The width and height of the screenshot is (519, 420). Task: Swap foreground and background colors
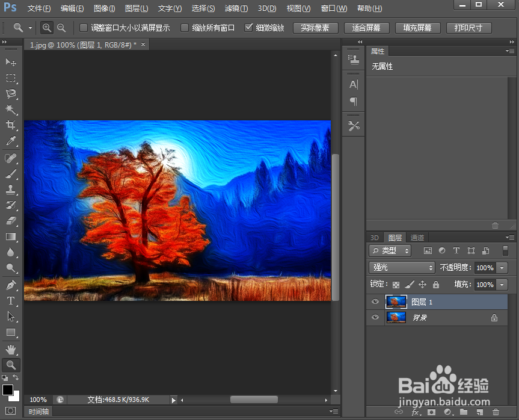click(x=16, y=377)
